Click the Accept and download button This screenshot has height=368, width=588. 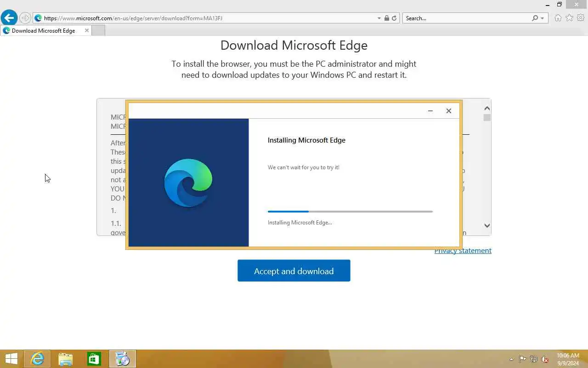pyautogui.click(x=294, y=270)
